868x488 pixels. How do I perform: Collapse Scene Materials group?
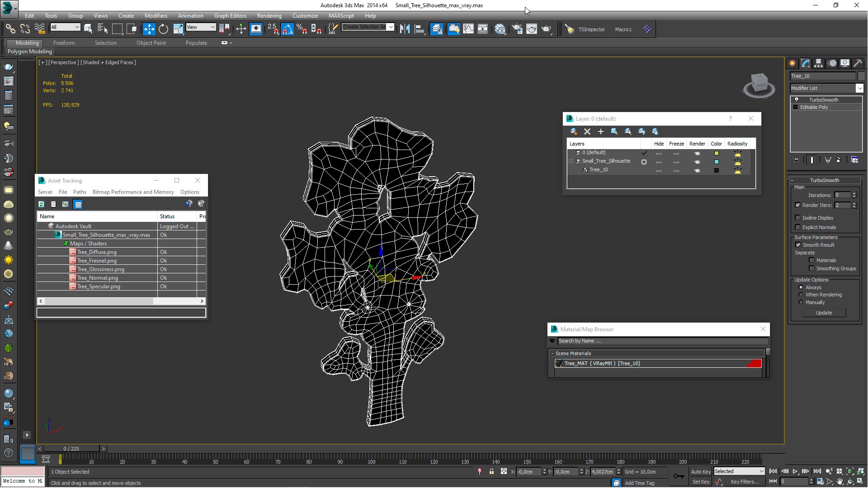click(552, 353)
